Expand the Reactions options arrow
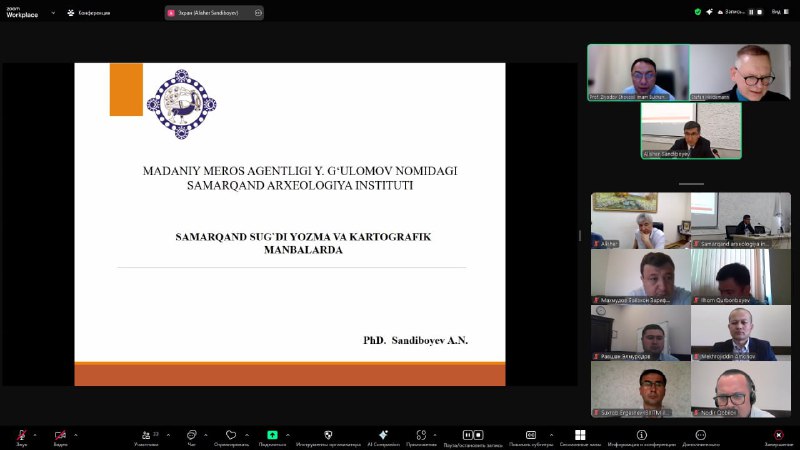The image size is (800, 450). pyautogui.click(x=247, y=435)
